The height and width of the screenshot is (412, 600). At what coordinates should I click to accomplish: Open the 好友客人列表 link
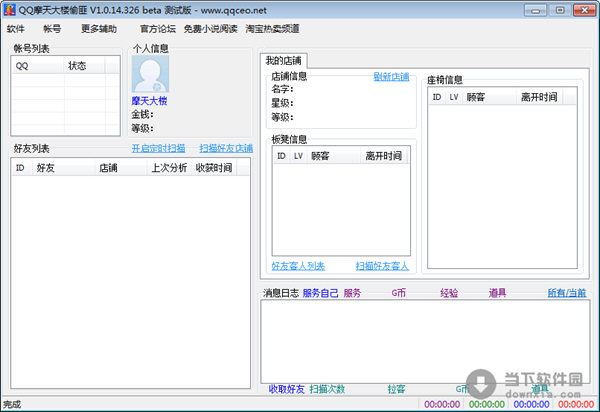pyautogui.click(x=298, y=266)
